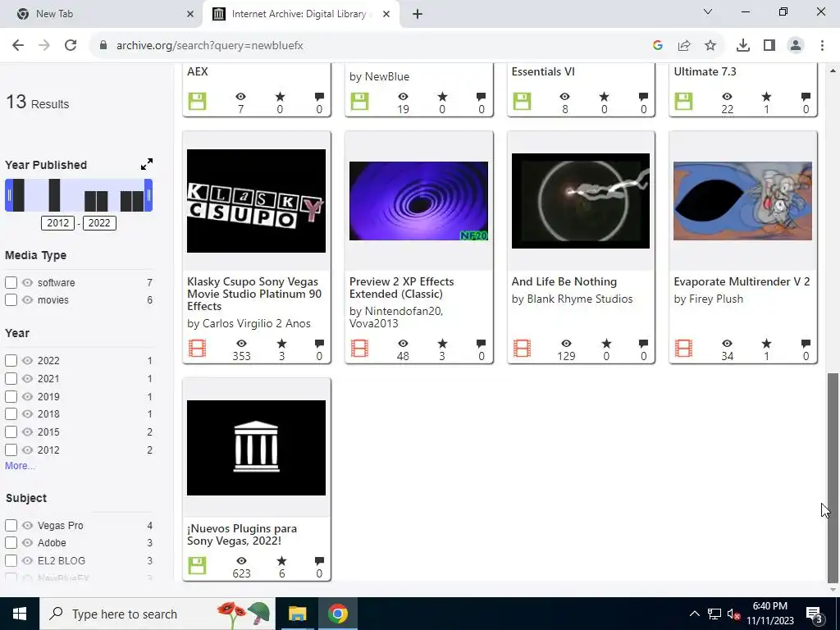Check the movies media type filter

point(11,299)
